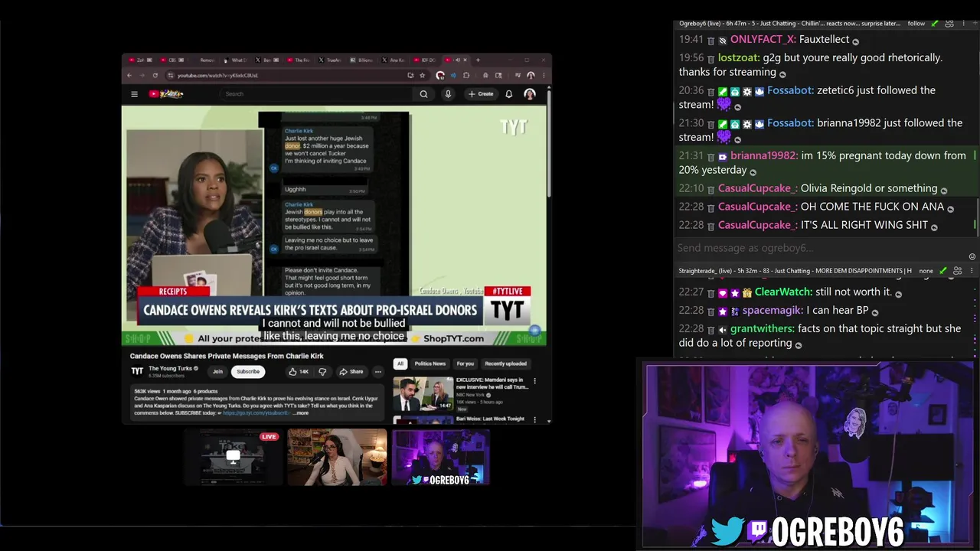
Task: Focus the browser address bar
Action: tap(291, 75)
